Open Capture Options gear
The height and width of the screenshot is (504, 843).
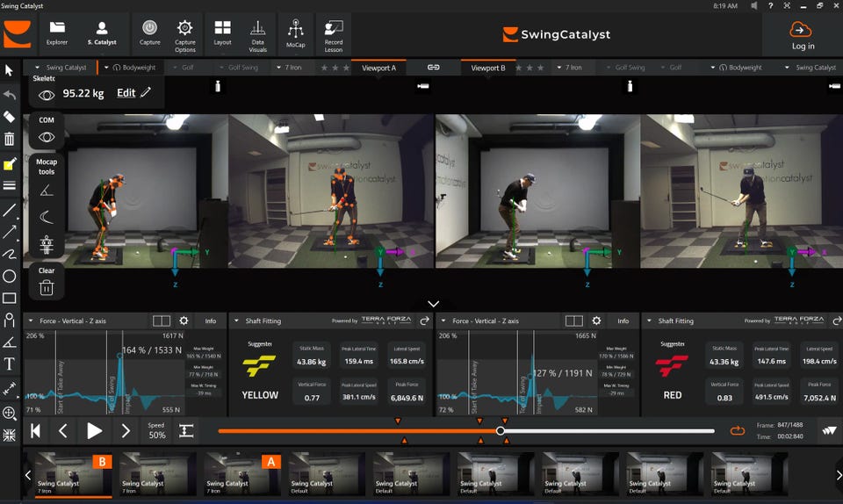[185, 35]
